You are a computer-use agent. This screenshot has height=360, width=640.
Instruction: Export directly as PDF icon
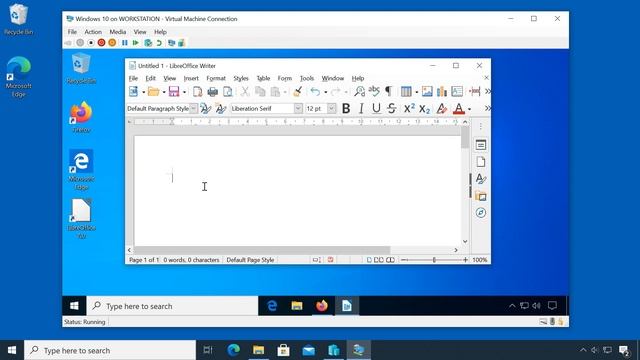click(x=198, y=91)
